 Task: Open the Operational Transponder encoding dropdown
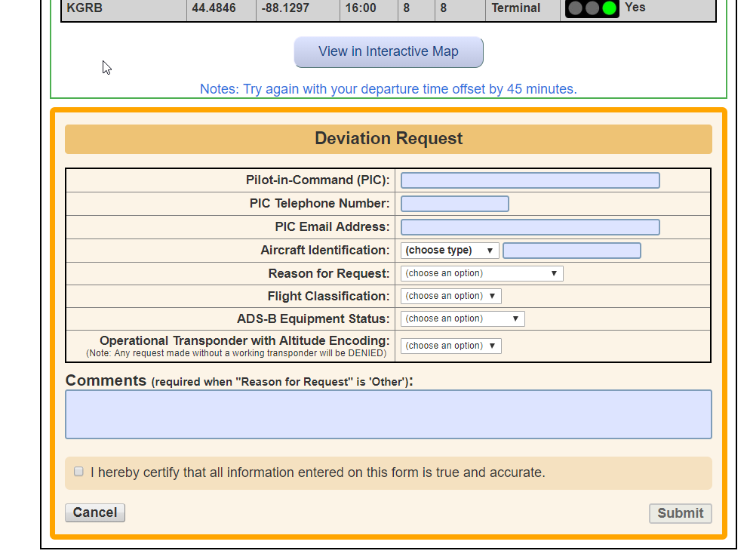[x=450, y=345]
